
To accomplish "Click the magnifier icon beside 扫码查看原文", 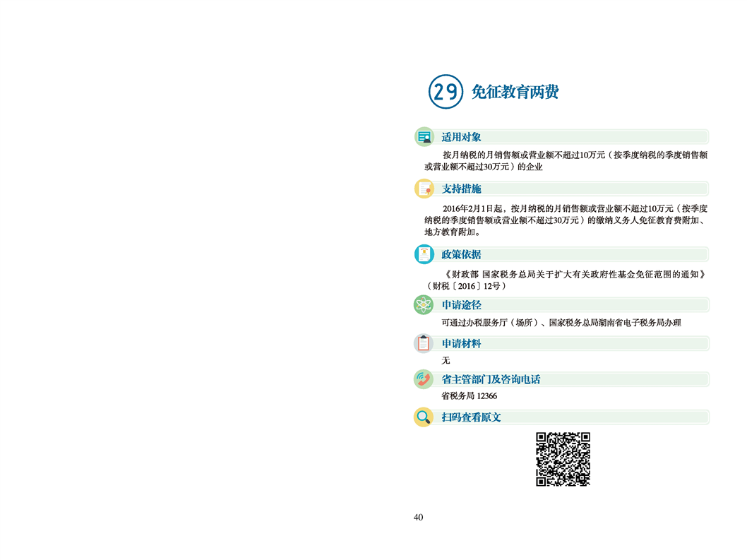I will [x=423, y=417].
